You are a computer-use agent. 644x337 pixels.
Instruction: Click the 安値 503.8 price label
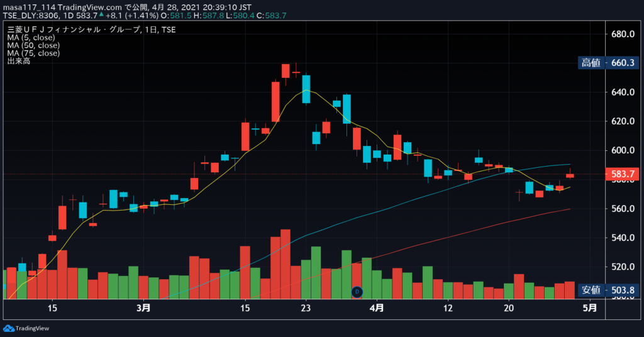point(608,290)
